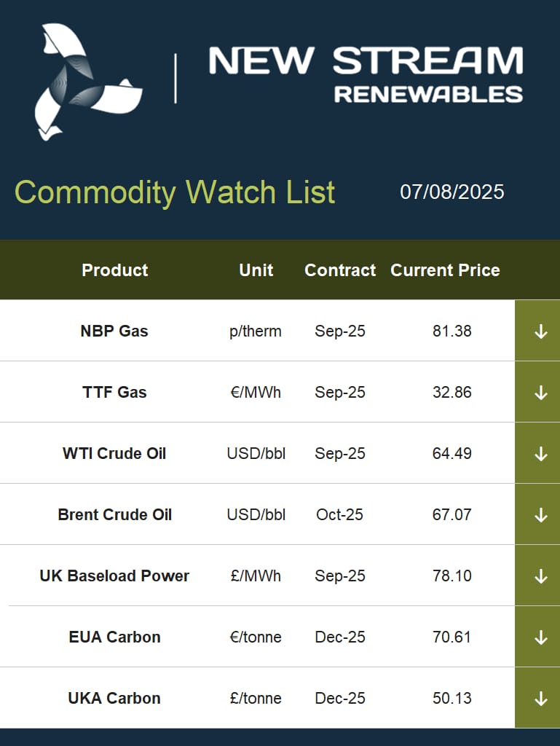This screenshot has height=746, width=560.
Task: Click the down arrow beside UKA Carbon
Action: pos(540,699)
